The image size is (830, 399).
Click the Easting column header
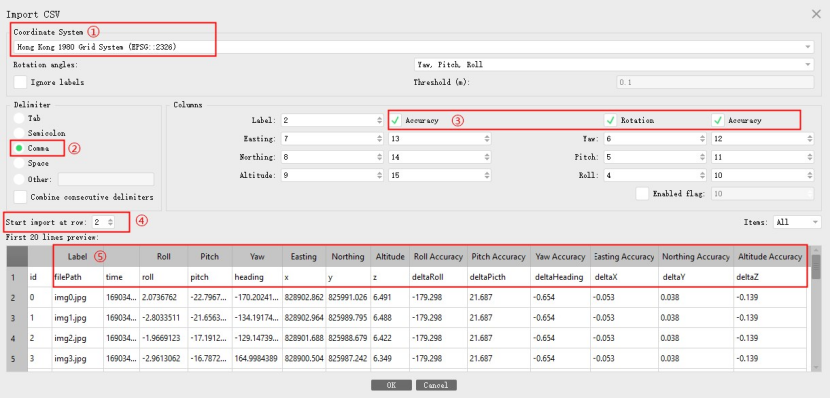pyautogui.click(x=304, y=257)
